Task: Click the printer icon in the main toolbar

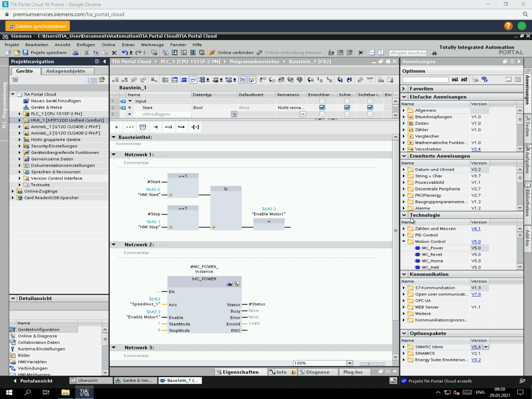Action: pyautogui.click(x=76, y=53)
